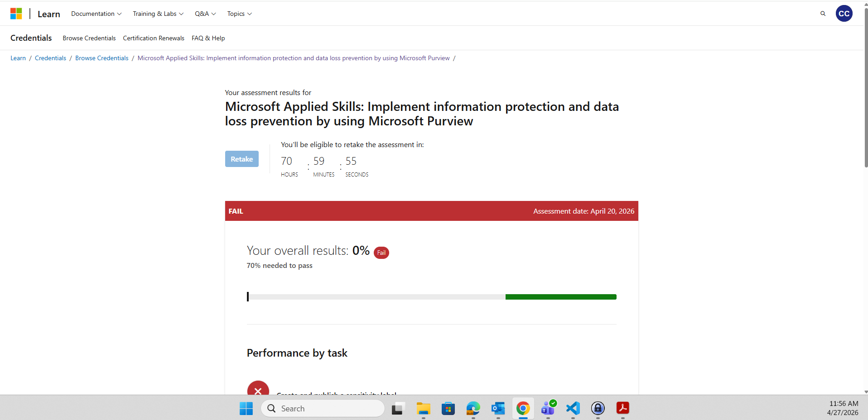This screenshot has width=868, height=420.
Task: Open Adobe Acrobat from the taskbar
Action: (623, 409)
